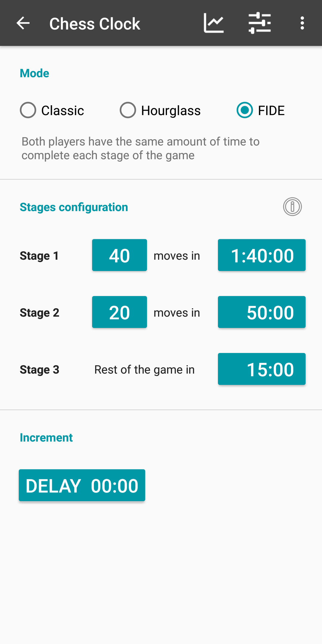Click the Stages configuration heading

tap(74, 207)
